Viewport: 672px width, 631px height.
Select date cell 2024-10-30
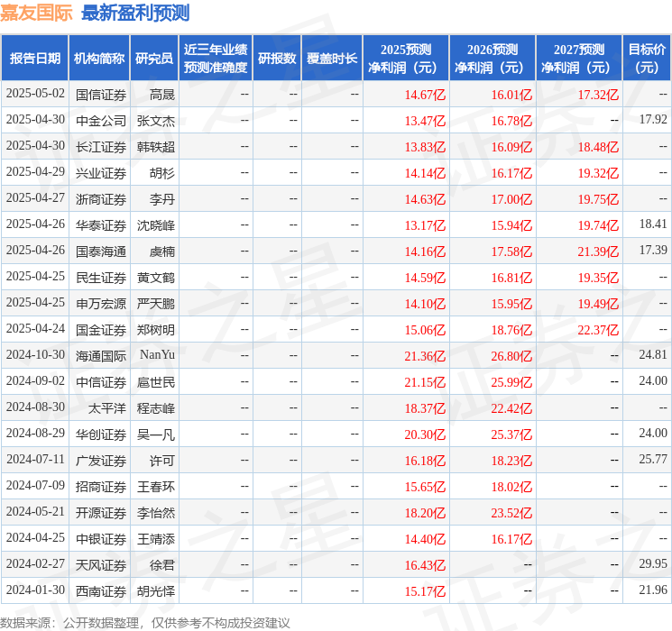point(35,354)
